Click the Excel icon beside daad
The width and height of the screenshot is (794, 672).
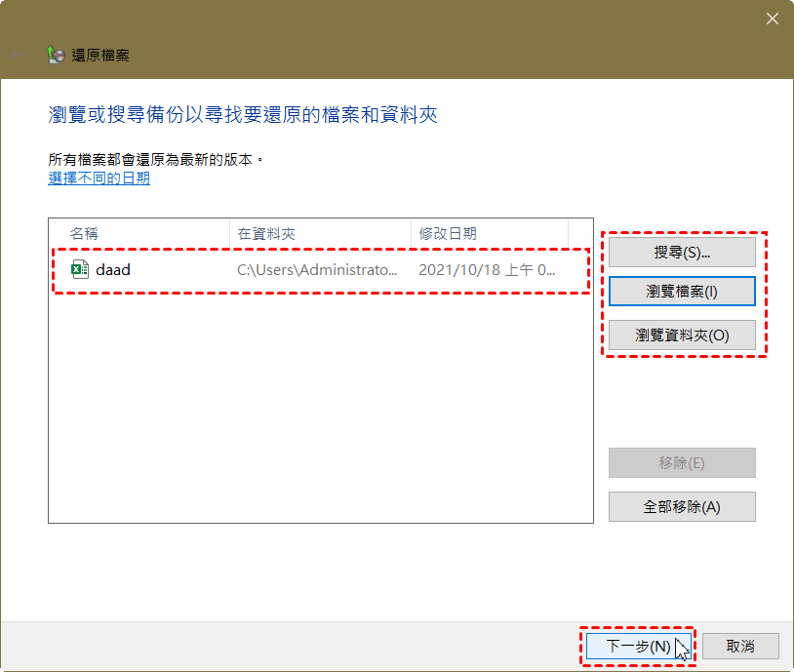coord(80,270)
